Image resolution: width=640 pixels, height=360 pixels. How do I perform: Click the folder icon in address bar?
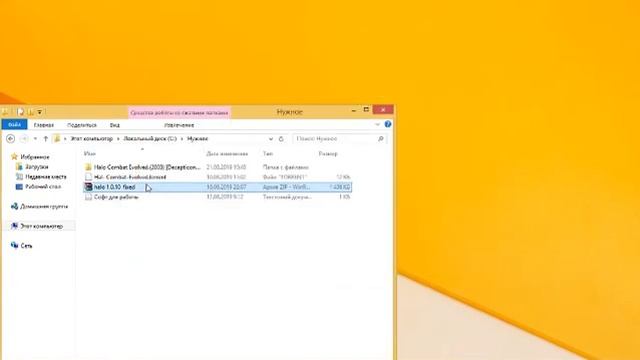(x=58, y=139)
